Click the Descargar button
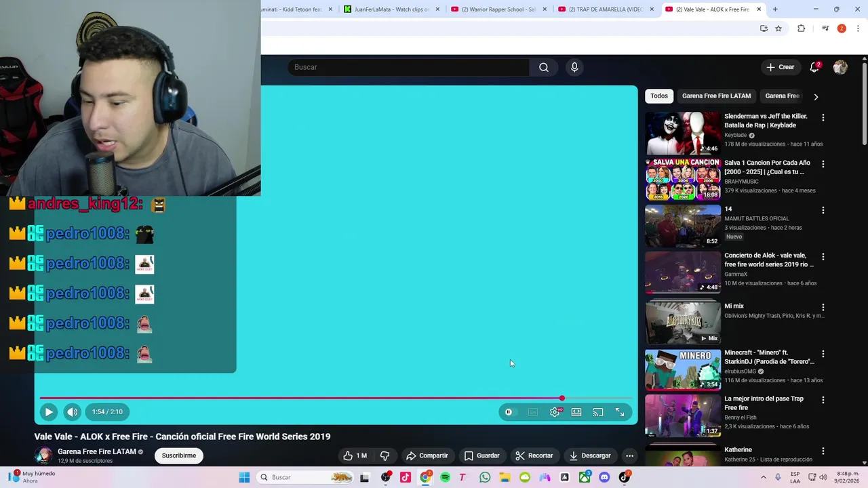Viewport: 868px width, 488px height. tap(590, 455)
